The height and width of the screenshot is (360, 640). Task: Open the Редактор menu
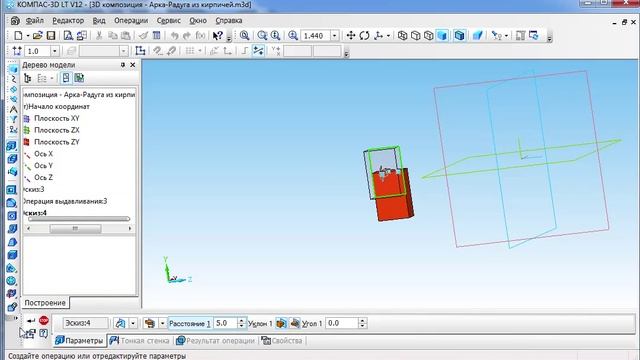68,20
